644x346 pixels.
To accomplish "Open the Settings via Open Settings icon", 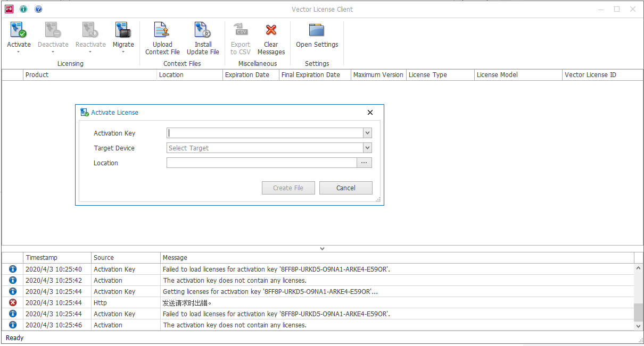I will 317,30.
